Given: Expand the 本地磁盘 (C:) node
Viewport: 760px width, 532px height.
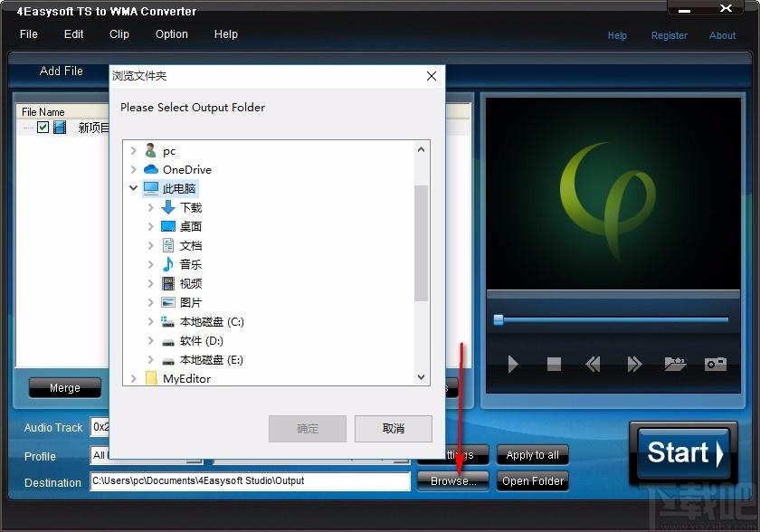Looking at the screenshot, I should (x=151, y=321).
